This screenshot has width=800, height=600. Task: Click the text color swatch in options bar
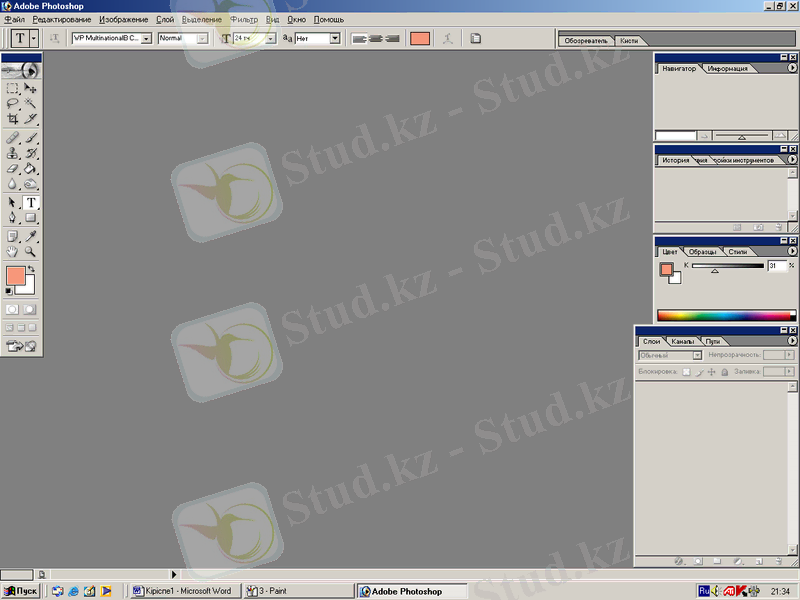click(420, 38)
